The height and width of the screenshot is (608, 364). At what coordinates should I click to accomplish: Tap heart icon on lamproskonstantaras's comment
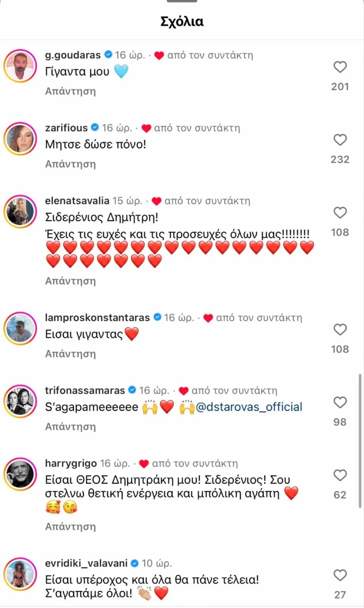click(x=340, y=329)
